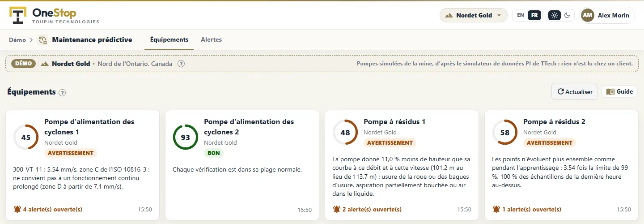Open help icon next to Équipements heading
This screenshot has width=644, height=224.
click(62, 93)
